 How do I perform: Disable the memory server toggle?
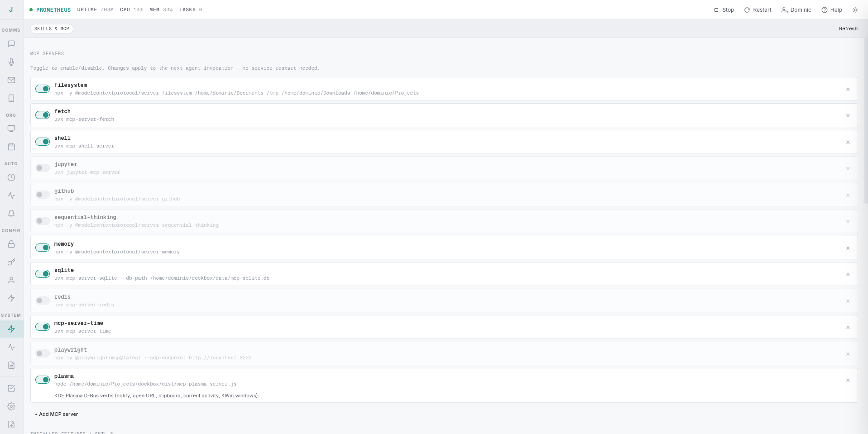pos(43,248)
